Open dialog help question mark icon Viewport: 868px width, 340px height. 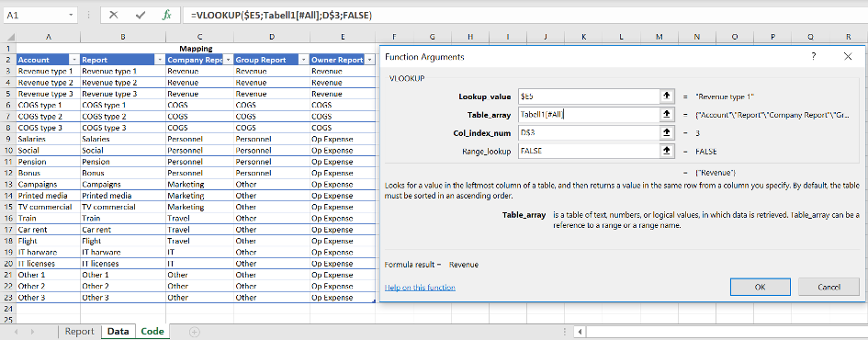[813, 56]
